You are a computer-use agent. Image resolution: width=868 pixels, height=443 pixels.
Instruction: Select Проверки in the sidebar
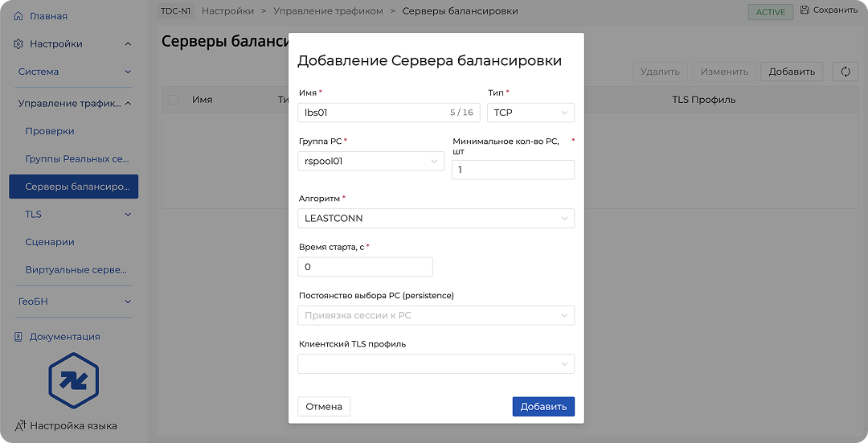50,131
